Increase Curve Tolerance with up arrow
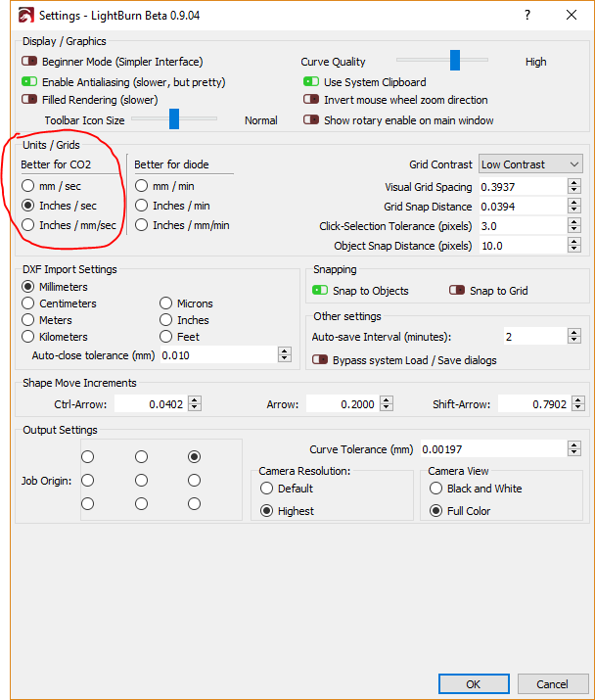 (574, 444)
